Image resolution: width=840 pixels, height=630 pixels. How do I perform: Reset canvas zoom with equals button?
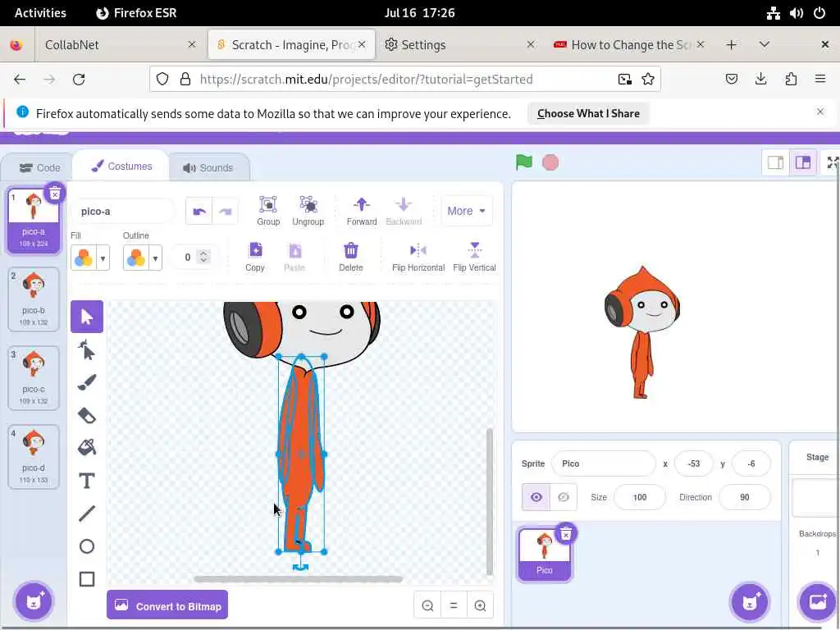[x=454, y=605]
